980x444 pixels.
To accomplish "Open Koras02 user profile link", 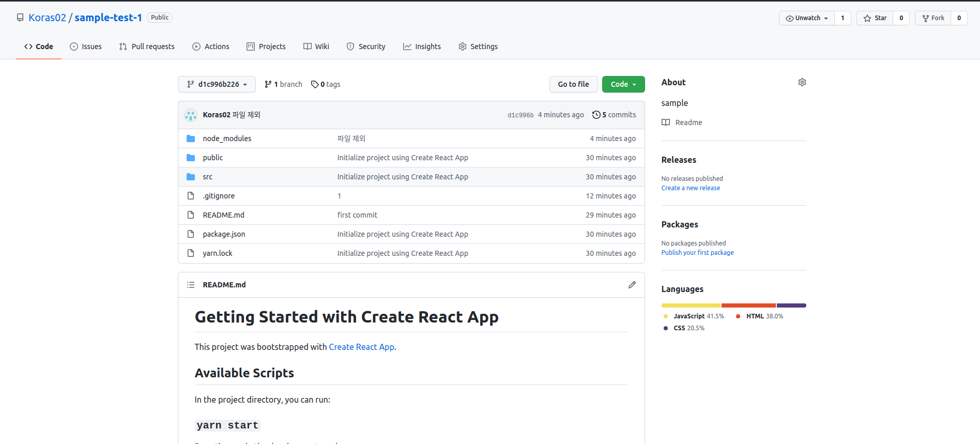I will [x=48, y=18].
